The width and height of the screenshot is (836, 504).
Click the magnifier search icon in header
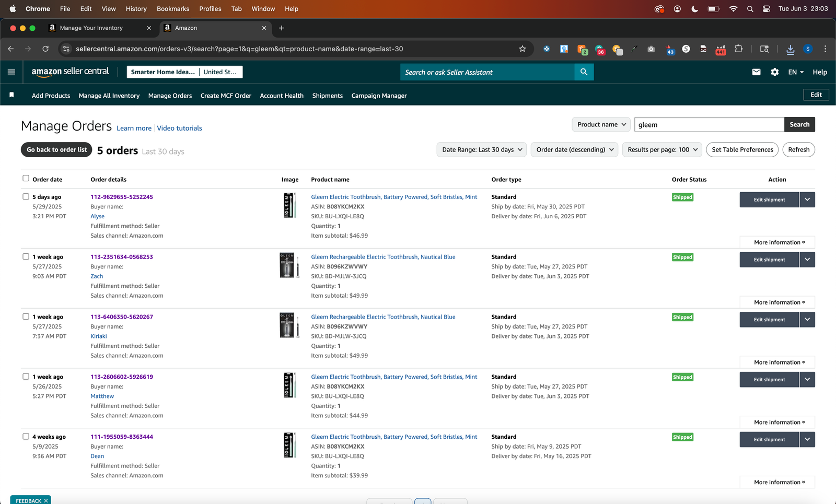pos(584,72)
